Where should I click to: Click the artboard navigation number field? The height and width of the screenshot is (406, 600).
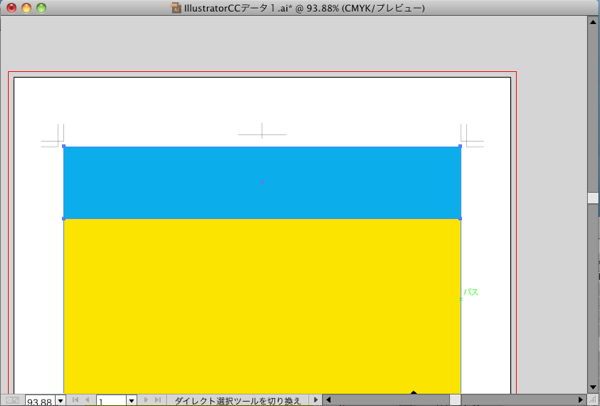(x=110, y=400)
